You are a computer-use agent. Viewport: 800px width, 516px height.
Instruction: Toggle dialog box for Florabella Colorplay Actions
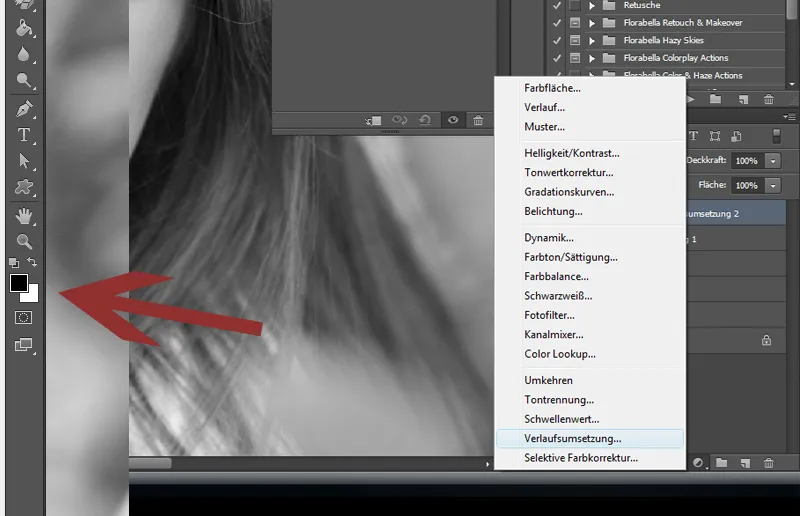coord(575,58)
